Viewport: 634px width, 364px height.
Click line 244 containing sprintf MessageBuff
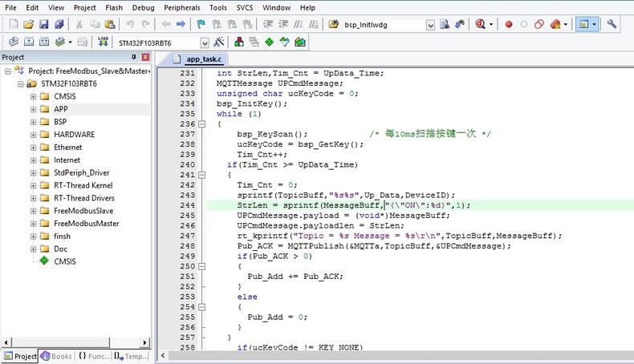[420, 205]
